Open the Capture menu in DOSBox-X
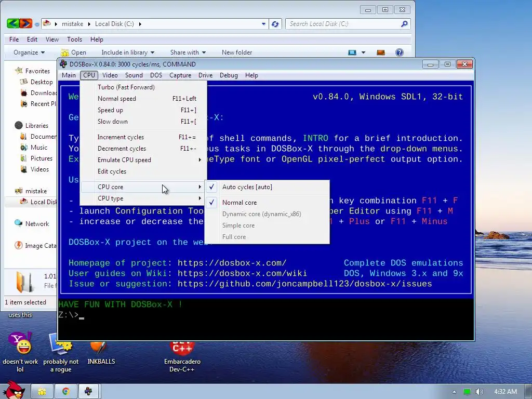 (180, 75)
